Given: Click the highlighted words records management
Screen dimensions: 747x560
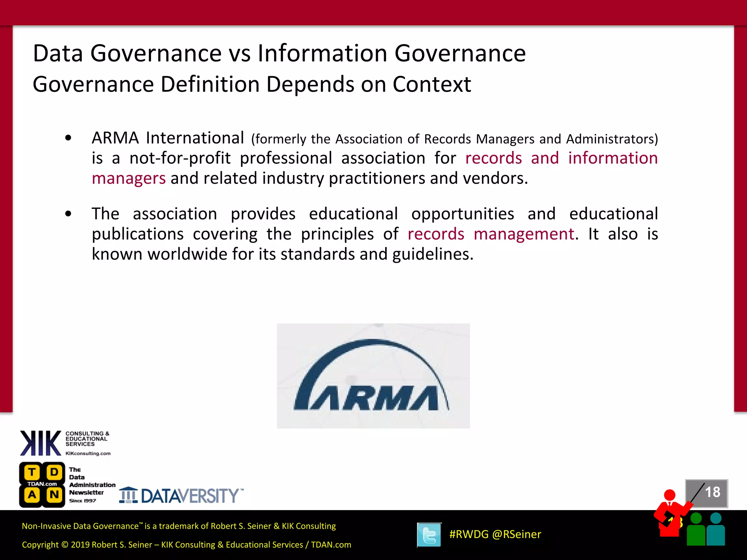Looking at the screenshot, I should (491, 234).
